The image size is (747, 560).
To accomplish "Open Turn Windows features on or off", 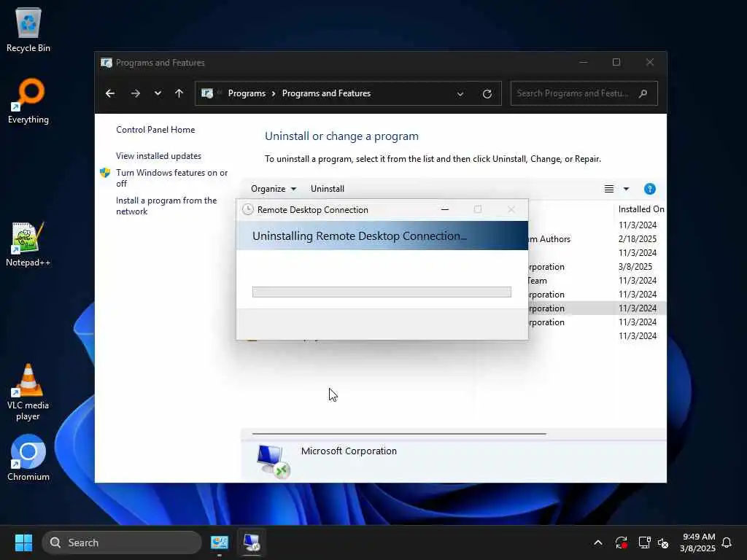I will point(171,178).
